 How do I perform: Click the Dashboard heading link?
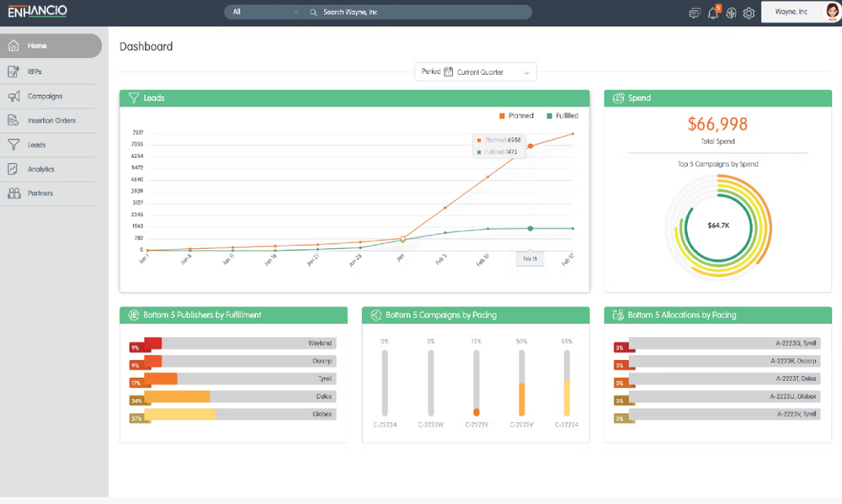pos(146,46)
